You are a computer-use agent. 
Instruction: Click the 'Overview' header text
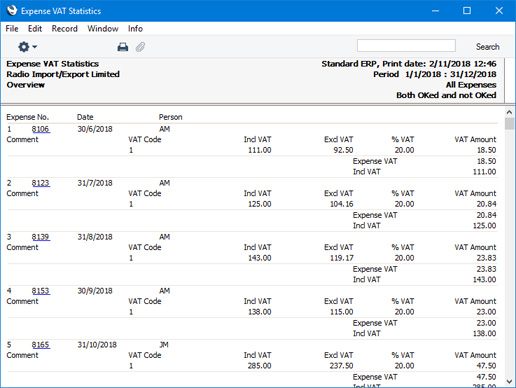[x=26, y=85]
